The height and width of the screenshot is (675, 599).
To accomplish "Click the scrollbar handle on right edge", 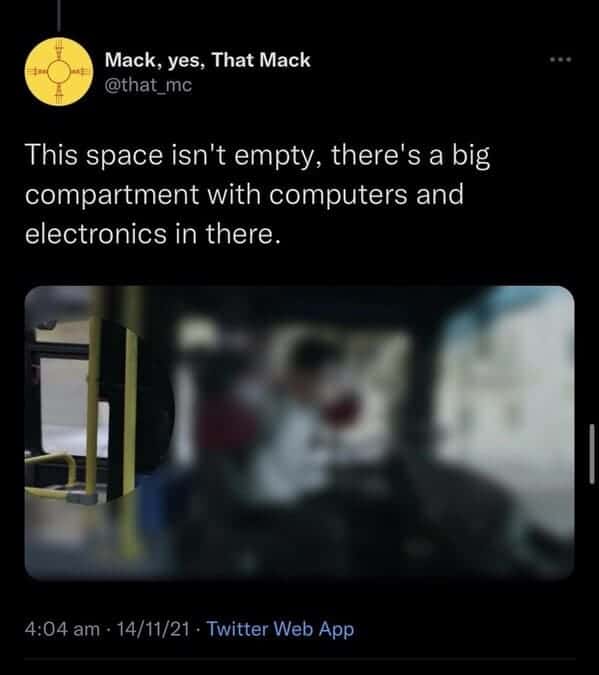I will (x=592, y=454).
